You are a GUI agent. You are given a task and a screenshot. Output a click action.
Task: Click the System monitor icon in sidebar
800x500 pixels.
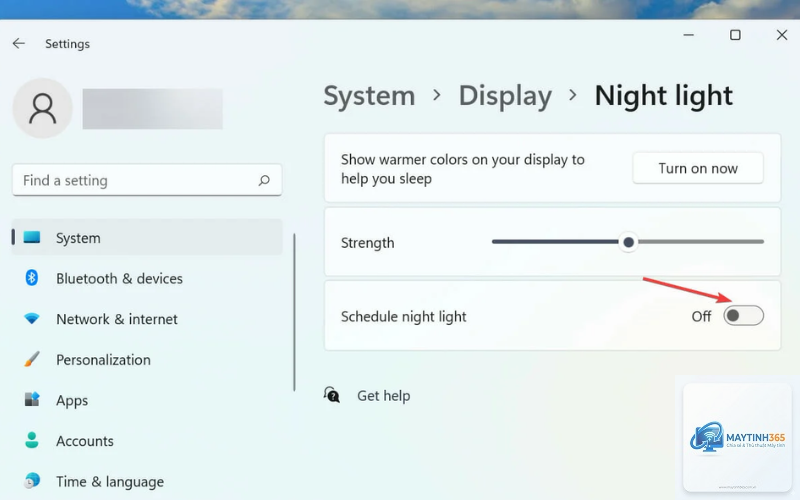[32, 237]
